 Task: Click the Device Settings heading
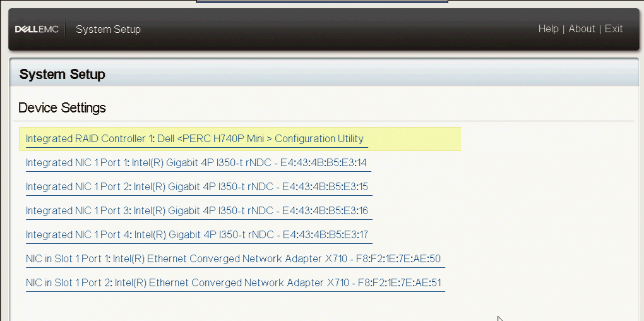62,108
